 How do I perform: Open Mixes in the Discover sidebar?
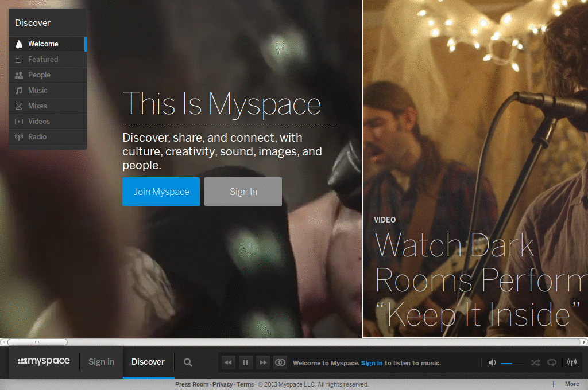point(48,106)
